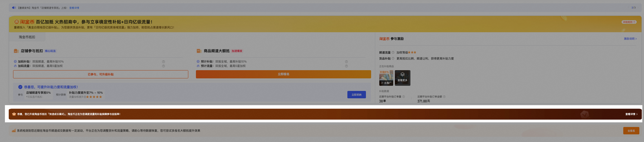Click the 详细规则 button

point(629,22)
